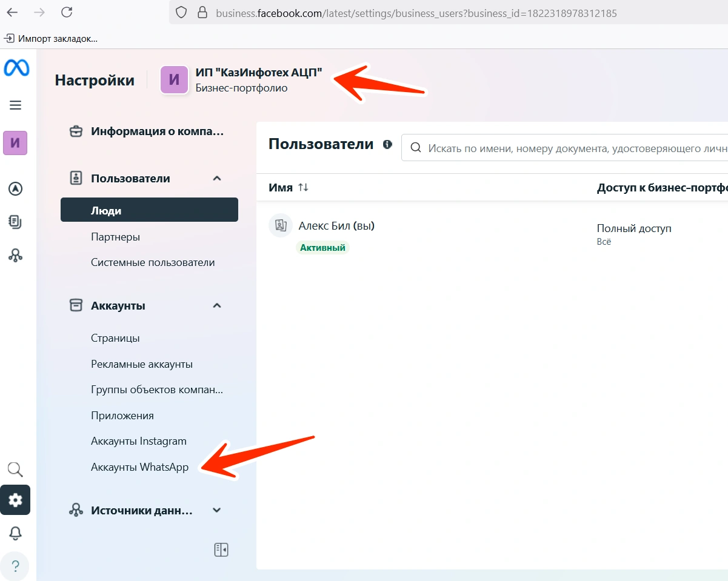
Task: Click the Источники данных section label
Action: tap(142, 511)
